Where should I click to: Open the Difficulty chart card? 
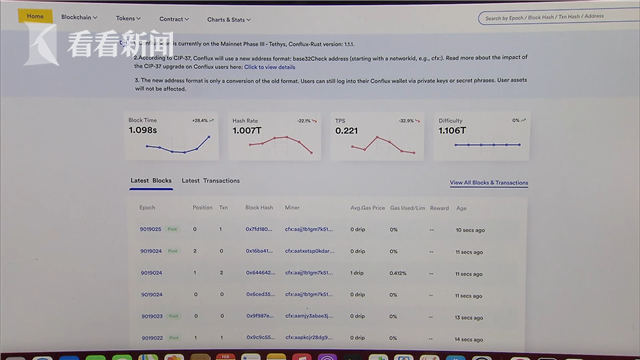(482, 136)
